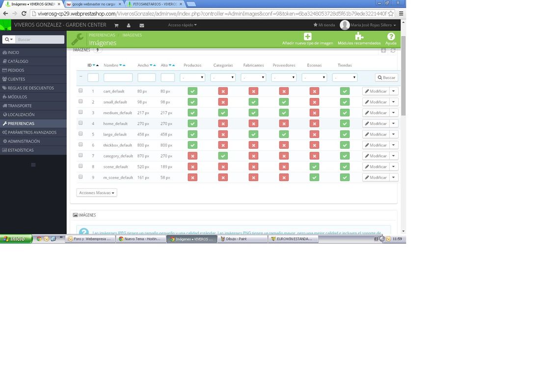Click the PREFERENCIAS breadcrumb link
This screenshot has width=540, height=392.
click(102, 35)
